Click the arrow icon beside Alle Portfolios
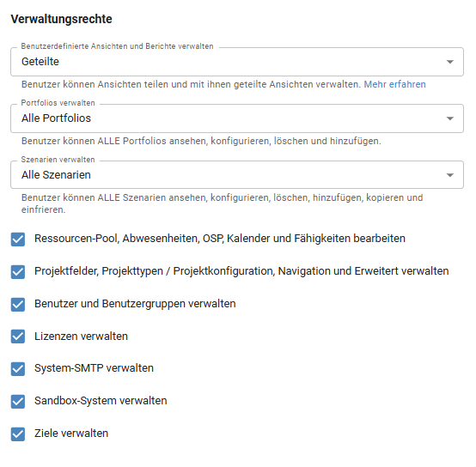Viewport: 476px width, 467px height. (x=449, y=118)
